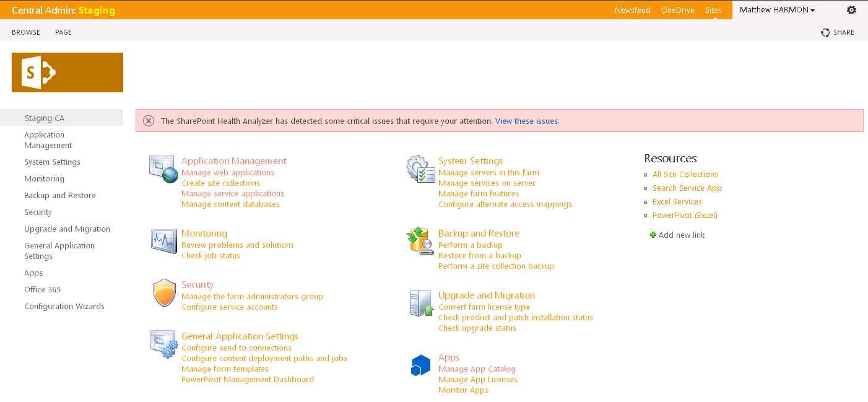This screenshot has width=868, height=402.
Task: Click the Security shield icon
Action: pyautogui.click(x=164, y=293)
